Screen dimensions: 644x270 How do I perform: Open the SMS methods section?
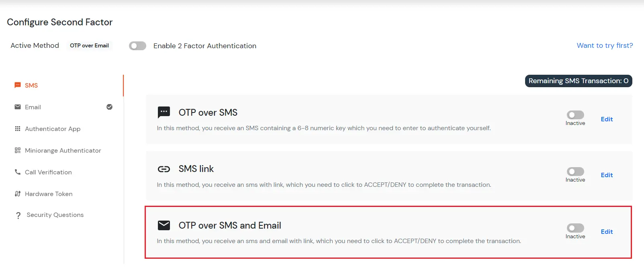tap(31, 85)
